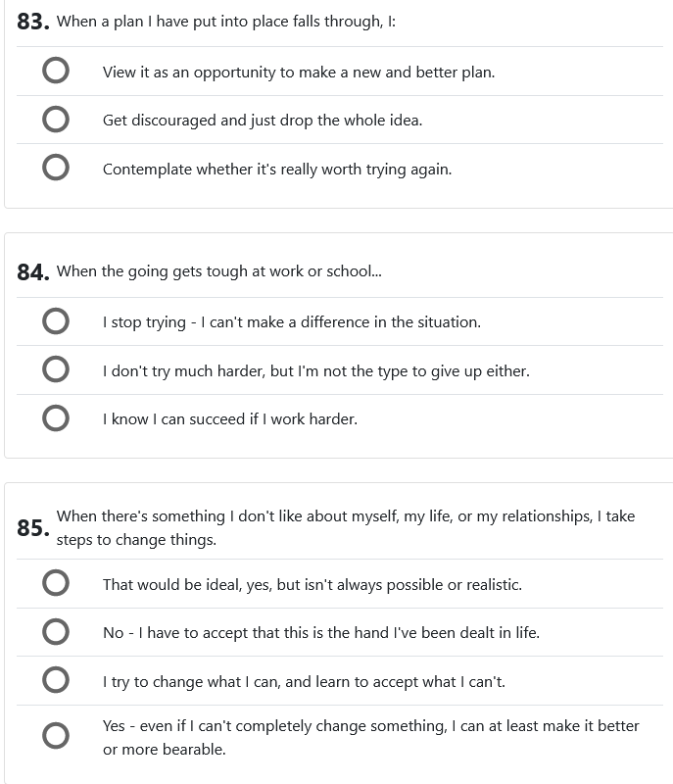The width and height of the screenshot is (673, 784).
Task: Select 'That would be ideal, yes' radio button
Action: coord(56,584)
